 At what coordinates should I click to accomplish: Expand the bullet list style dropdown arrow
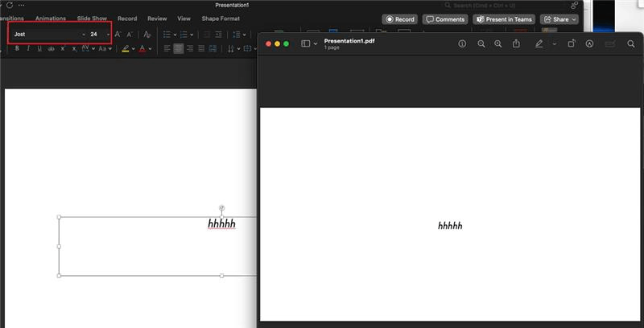coord(175,35)
